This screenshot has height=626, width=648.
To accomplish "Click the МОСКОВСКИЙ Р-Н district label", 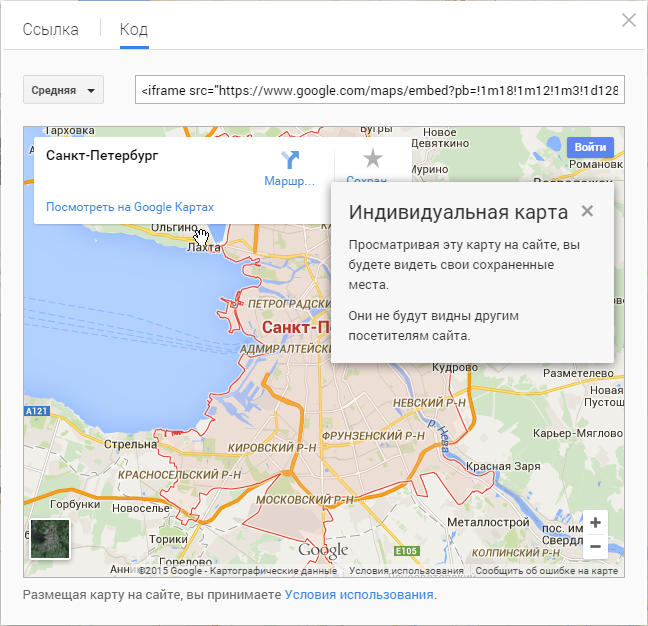I will [305, 500].
